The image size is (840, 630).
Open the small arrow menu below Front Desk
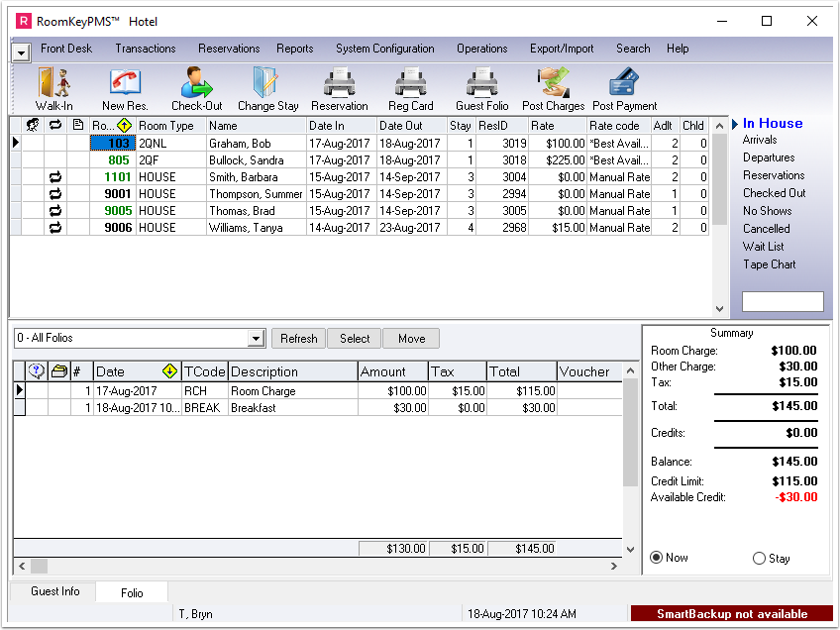tap(19, 51)
